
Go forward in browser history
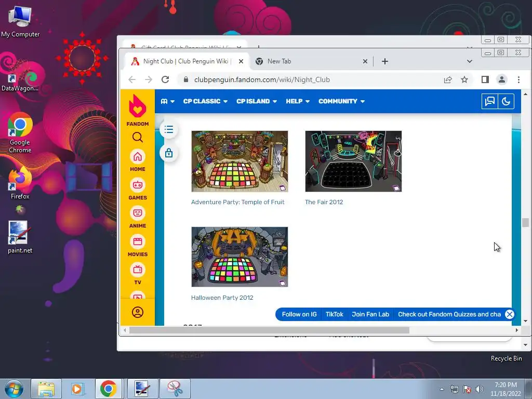[149, 79]
